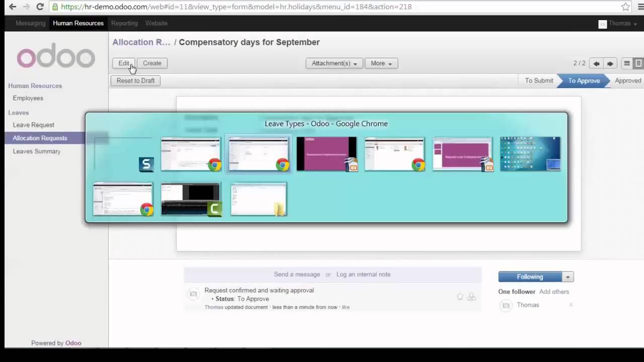Click the Create button
The height and width of the screenshot is (362, 644).
tap(152, 63)
